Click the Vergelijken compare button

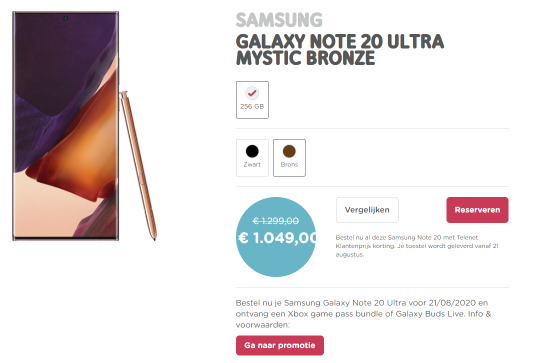[x=367, y=210]
